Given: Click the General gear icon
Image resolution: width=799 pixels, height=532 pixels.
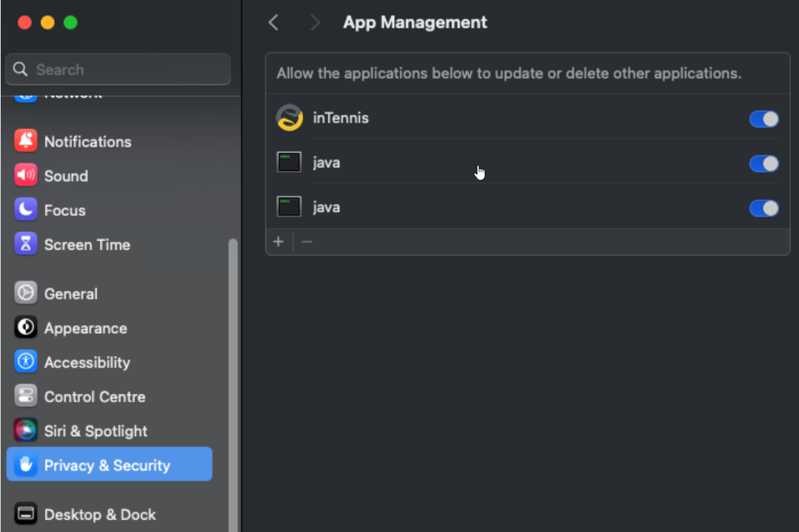Looking at the screenshot, I should (x=26, y=293).
